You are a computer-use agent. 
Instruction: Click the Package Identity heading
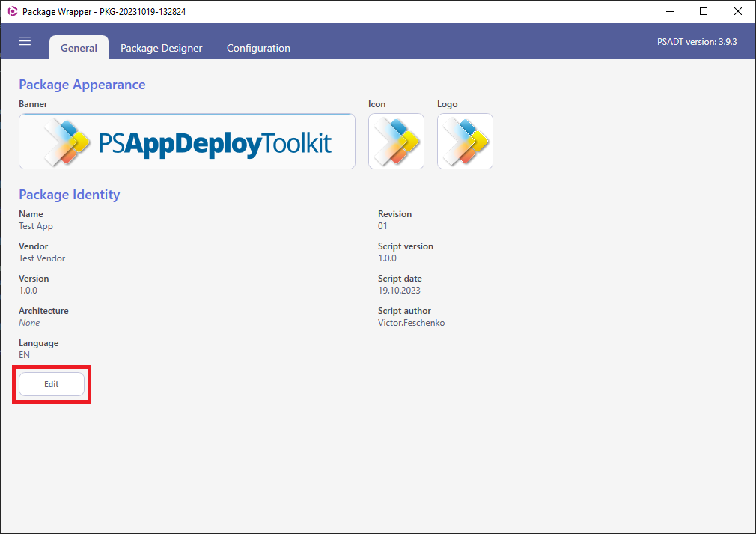click(x=70, y=195)
